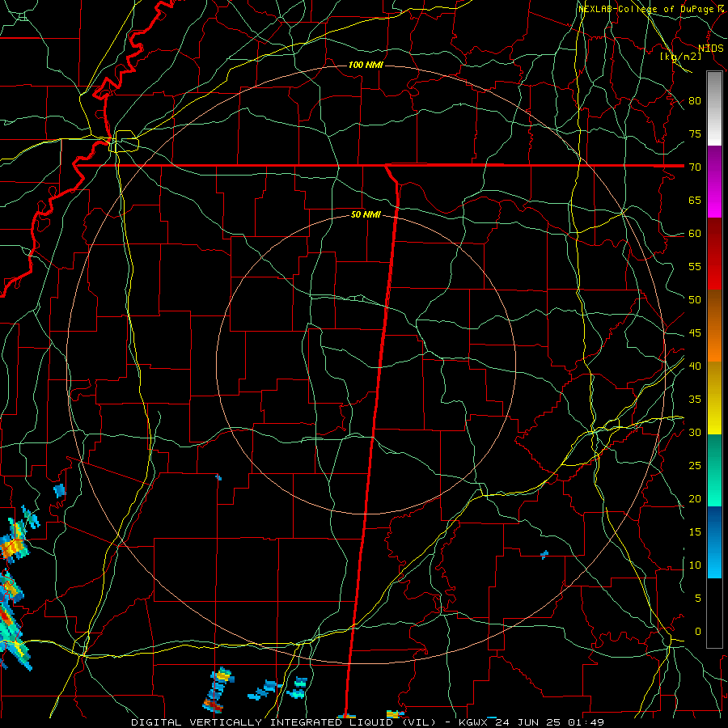Click the [kg/m2] units label

(x=681, y=57)
